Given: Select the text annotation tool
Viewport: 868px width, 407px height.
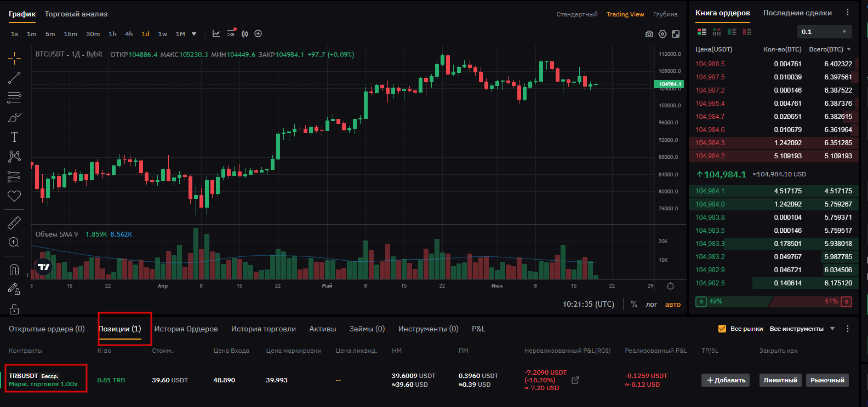Looking at the screenshot, I should tap(15, 137).
